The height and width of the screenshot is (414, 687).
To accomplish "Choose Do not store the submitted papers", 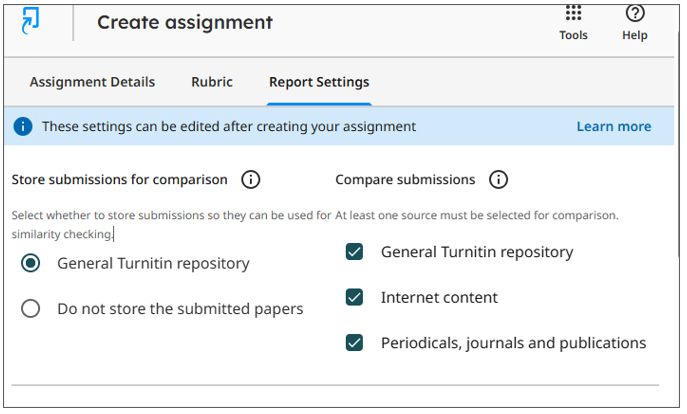I will coord(31,309).
